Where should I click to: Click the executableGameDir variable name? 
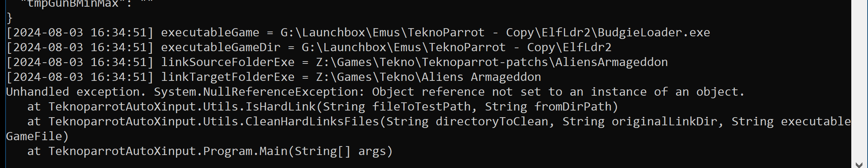pos(221,47)
